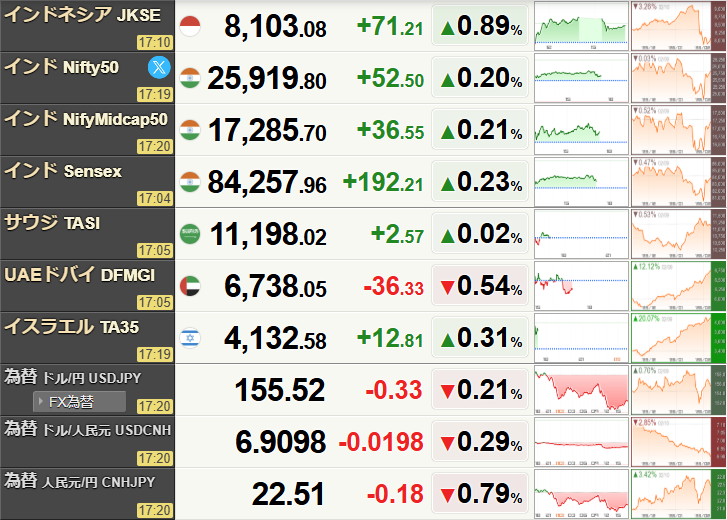
Task: Open USDCNH long-term chart showing 2.85%
Action: 678,442
